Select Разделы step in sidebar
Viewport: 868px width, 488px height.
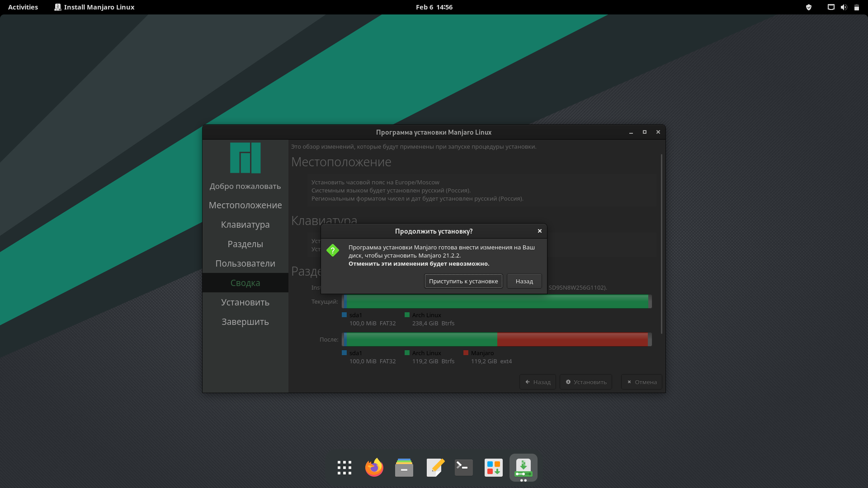(x=245, y=244)
